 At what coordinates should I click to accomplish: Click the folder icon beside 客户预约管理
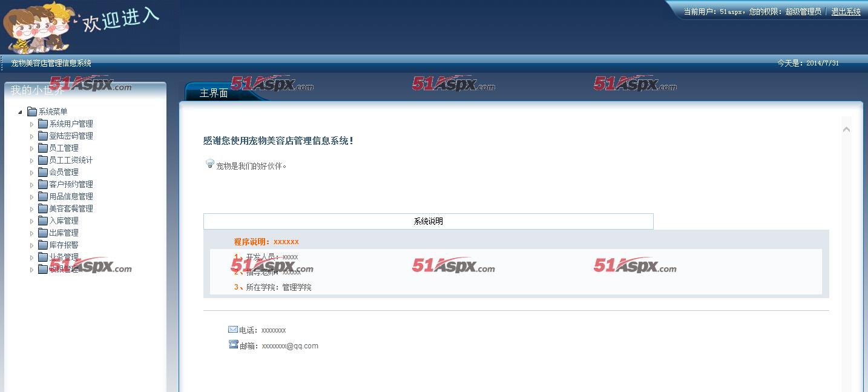[43, 184]
